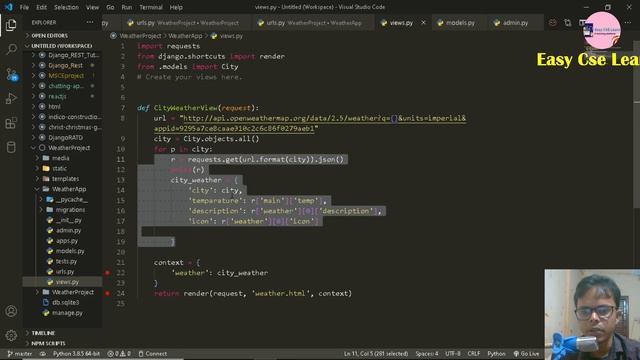Collapse the Untitled (Workspace) section
This screenshot has width=640, height=360.
(61, 46)
